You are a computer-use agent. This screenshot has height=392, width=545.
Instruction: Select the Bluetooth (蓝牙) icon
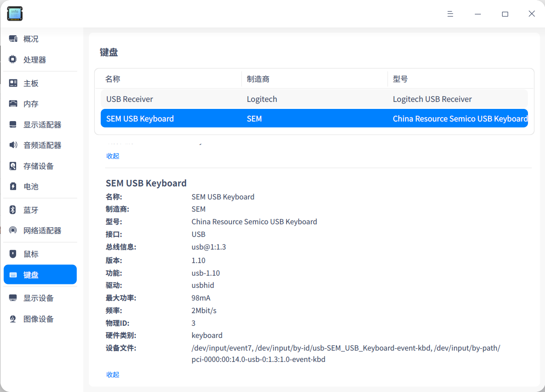pyautogui.click(x=13, y=210)
